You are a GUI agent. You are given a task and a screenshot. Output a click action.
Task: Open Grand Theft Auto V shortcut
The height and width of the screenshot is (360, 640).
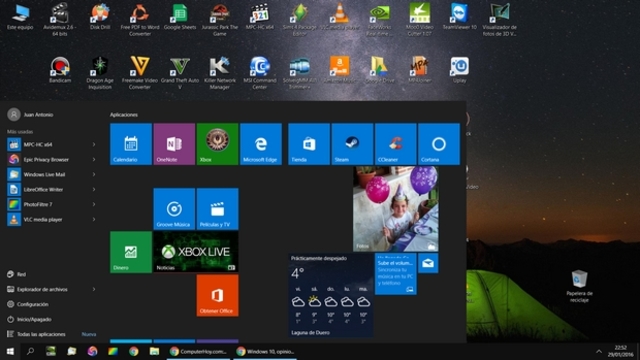[180, 73]
